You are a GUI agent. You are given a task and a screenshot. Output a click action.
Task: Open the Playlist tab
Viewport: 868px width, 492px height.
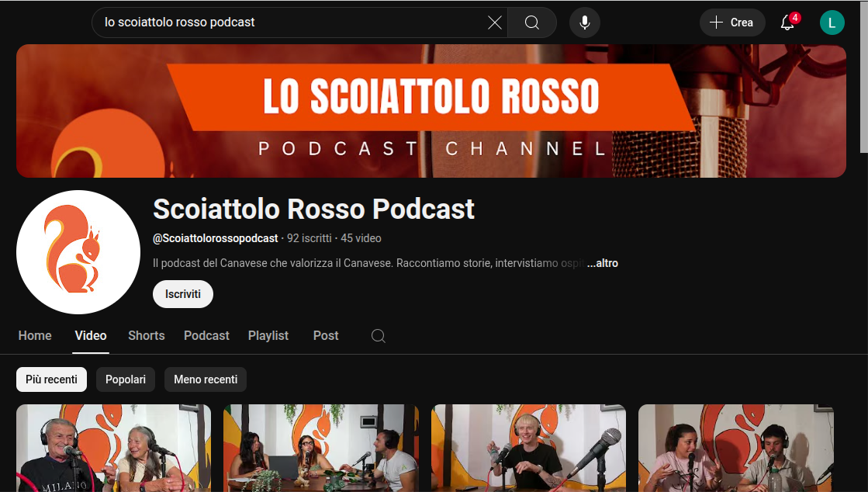[x=268, y=336]
